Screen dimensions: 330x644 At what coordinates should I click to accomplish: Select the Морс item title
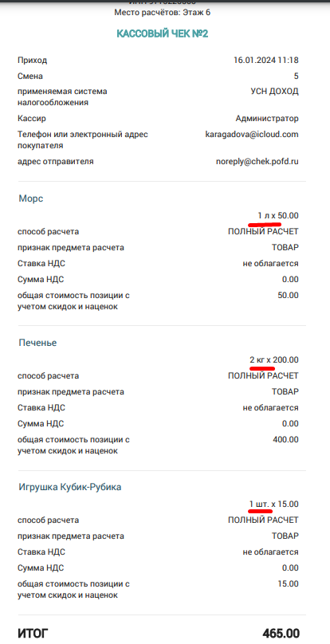(x=31, y=198)
